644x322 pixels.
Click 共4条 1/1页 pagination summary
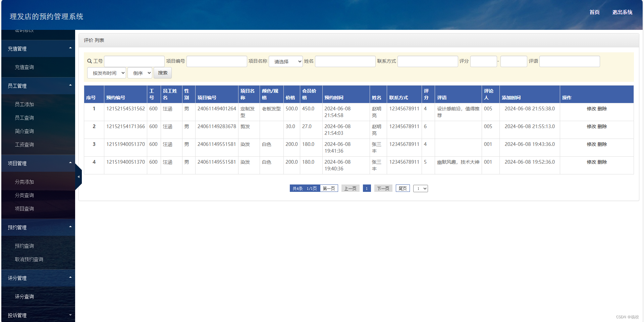pos(305,189)
